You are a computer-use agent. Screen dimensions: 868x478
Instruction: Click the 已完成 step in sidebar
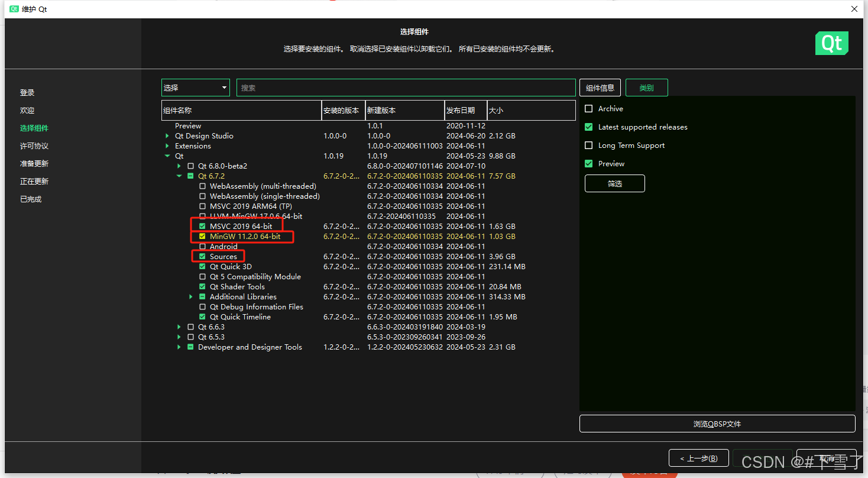[31, 199]
